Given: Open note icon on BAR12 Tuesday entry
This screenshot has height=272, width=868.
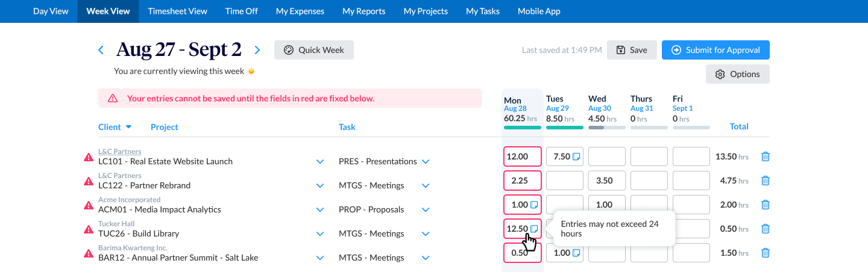Looking at the screenshot, I should pyautogui.click(x=576, y=253).
